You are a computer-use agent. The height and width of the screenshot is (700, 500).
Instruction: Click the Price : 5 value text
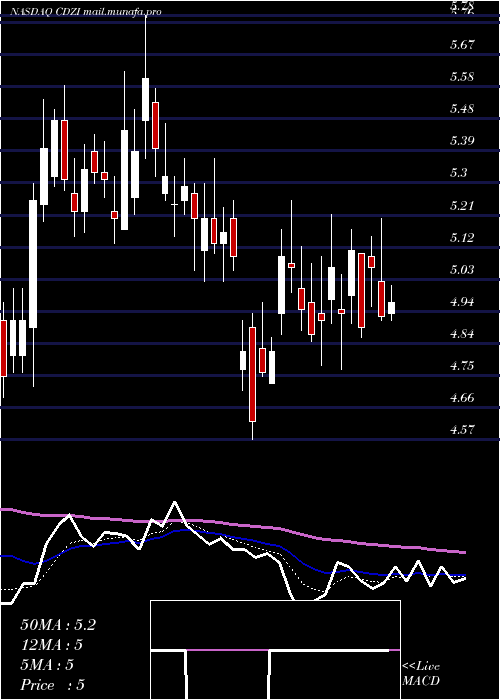pos(53,685)
